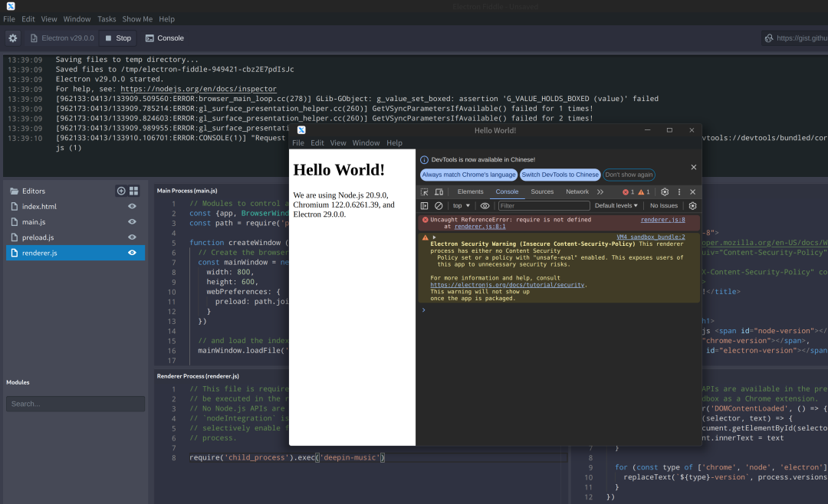The height and width of the screenshot is (504, 828).
Task: Open the nodejs.org inspector docs link
Action: (x=199, y=89)
